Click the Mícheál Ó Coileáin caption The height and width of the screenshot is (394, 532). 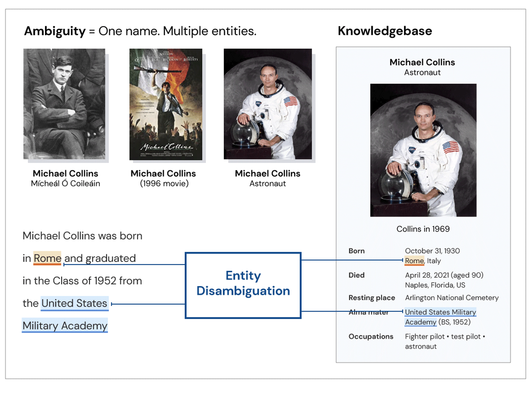(x=66, y=184)
